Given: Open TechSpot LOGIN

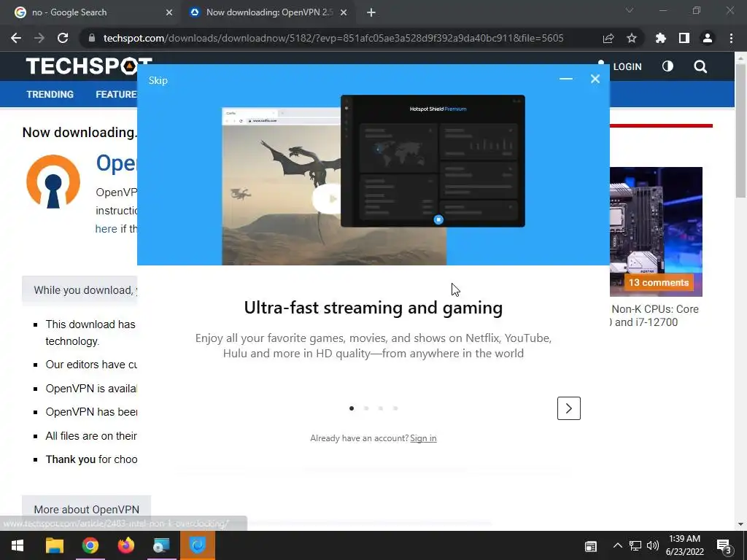Looking at the screenshot, I should click(627, 66).
